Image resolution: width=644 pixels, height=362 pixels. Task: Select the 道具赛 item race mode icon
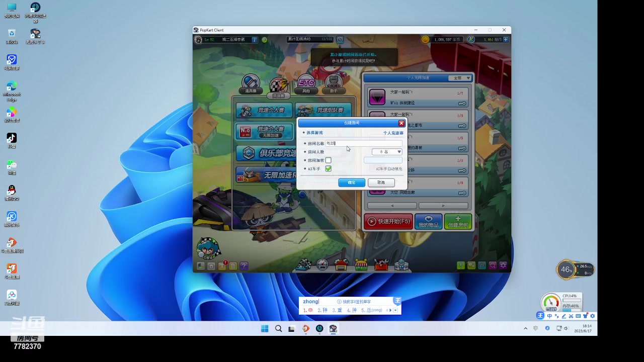tap(251, 83)
